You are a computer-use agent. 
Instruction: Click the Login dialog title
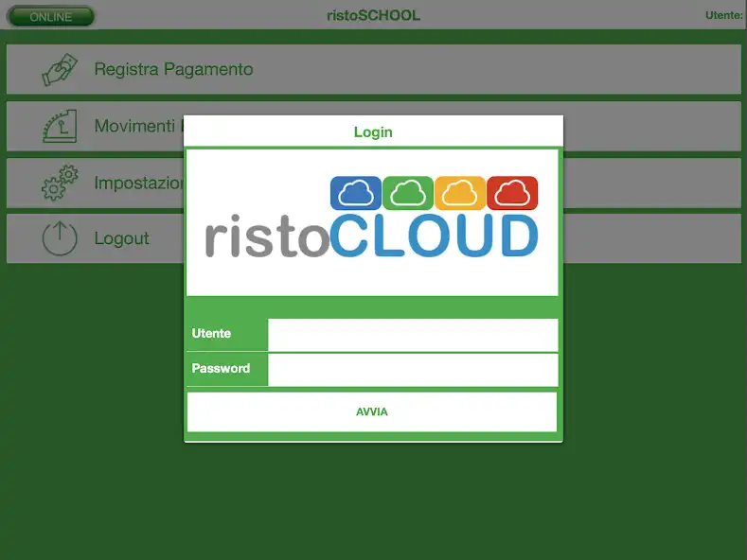(373, 131)
